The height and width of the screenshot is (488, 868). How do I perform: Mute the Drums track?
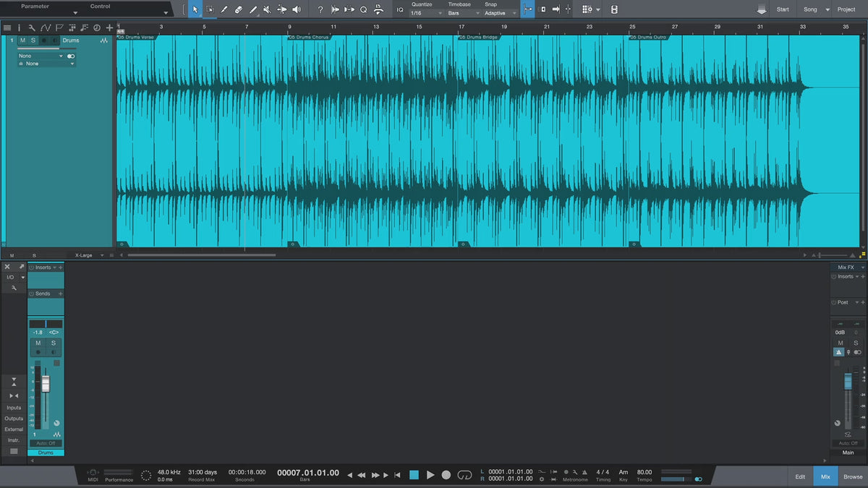tap(22, 40)
